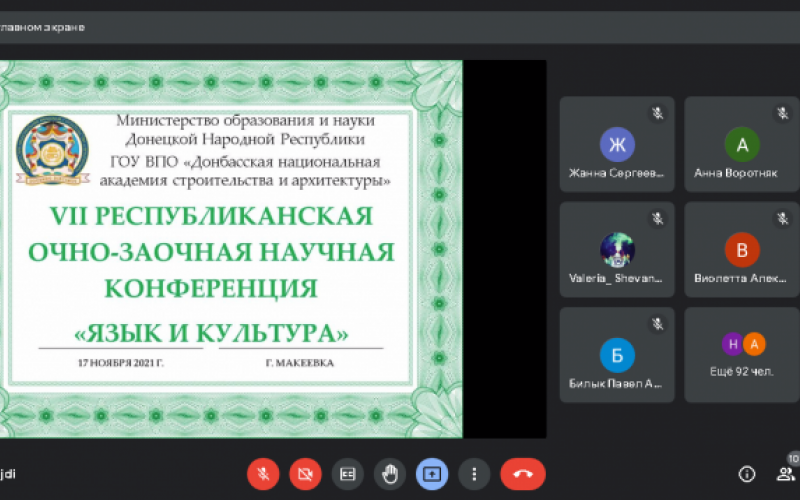
Task: Click the participant count badge
Action: [x=793, y=458]
